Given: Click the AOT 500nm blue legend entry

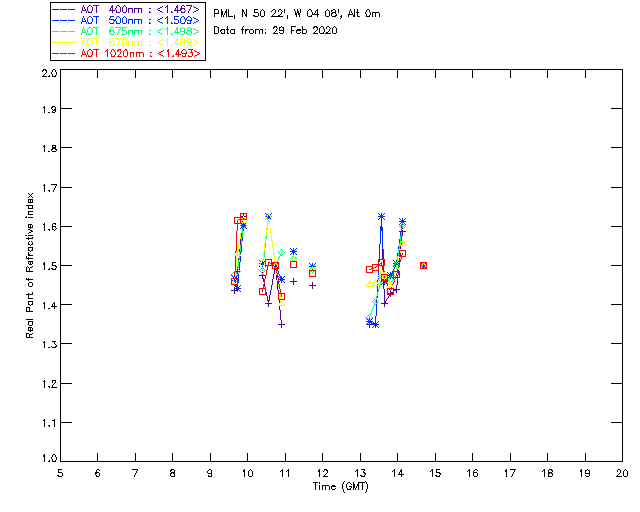Looking at the screenshot, I should pyautogui.click(x=126, y=20).
